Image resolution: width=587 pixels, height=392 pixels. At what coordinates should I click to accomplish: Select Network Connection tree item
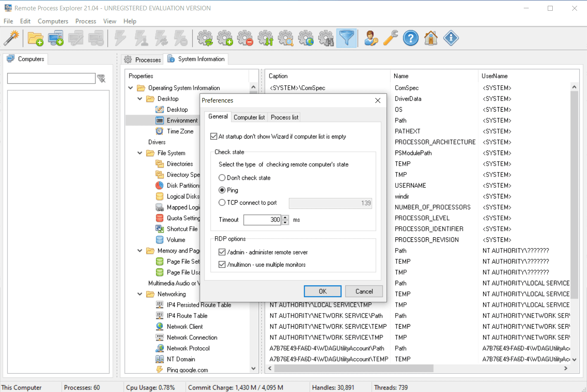point(192,337)
